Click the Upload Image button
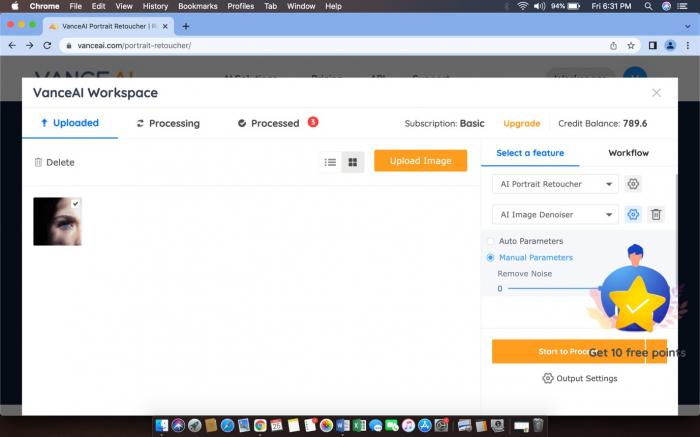Image resolution: width=700 pixels, height=437 pixels. [421, 161]
